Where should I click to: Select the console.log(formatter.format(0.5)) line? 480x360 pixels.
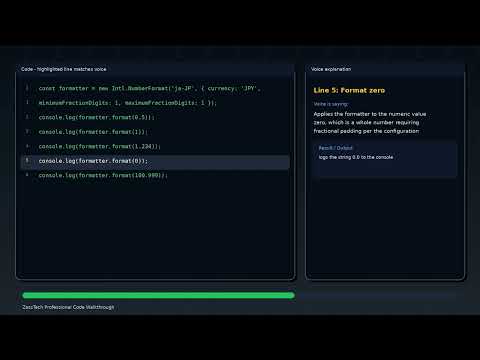(x=97, y=118)
